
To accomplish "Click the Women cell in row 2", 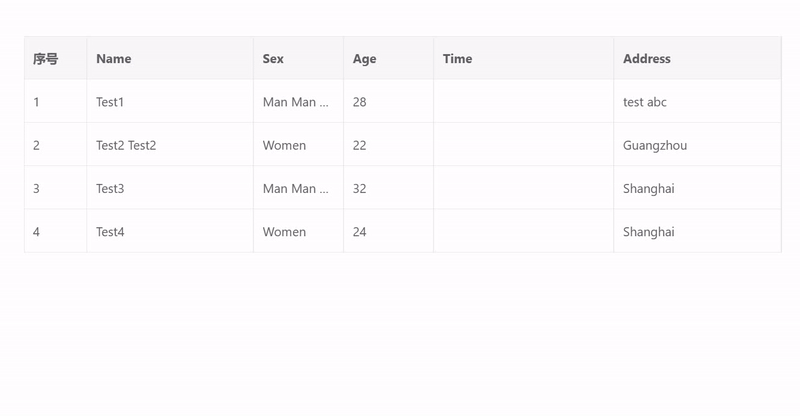I will pos(284,145).
